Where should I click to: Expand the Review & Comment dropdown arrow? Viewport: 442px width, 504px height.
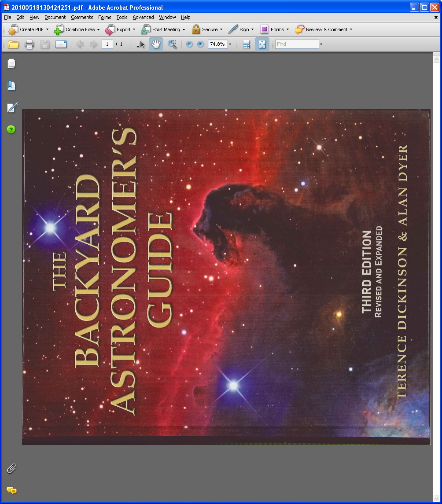coord(351,29)
